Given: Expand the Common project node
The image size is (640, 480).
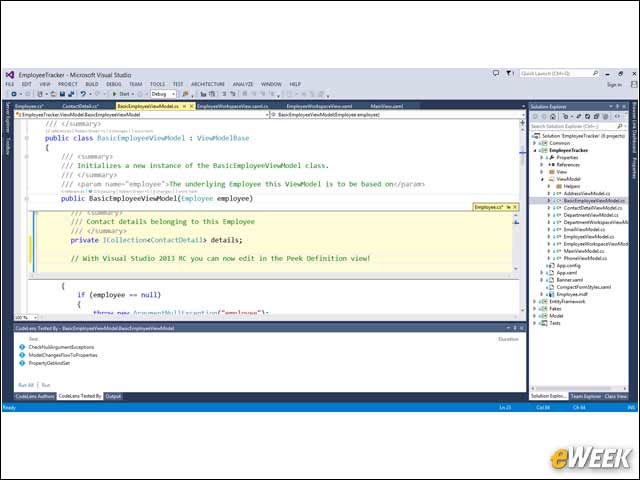Looking at the screenshot, I should pos(534,143).
